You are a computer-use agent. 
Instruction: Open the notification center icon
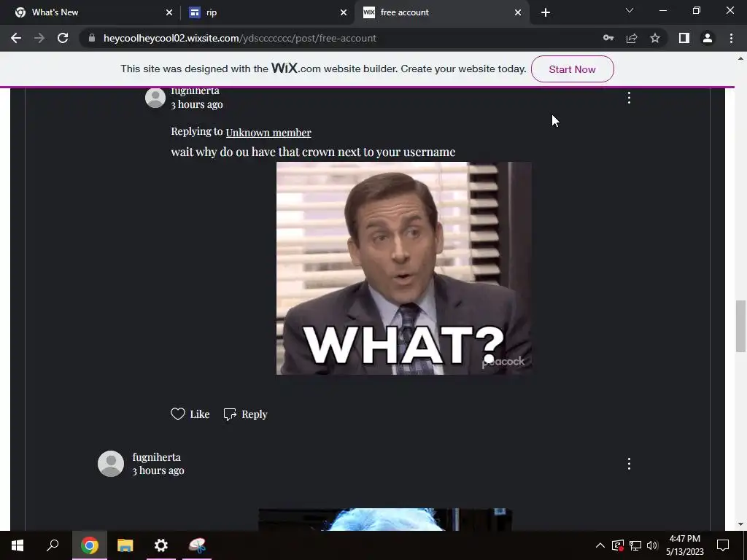pyautogui.click(x=723, y=545)
